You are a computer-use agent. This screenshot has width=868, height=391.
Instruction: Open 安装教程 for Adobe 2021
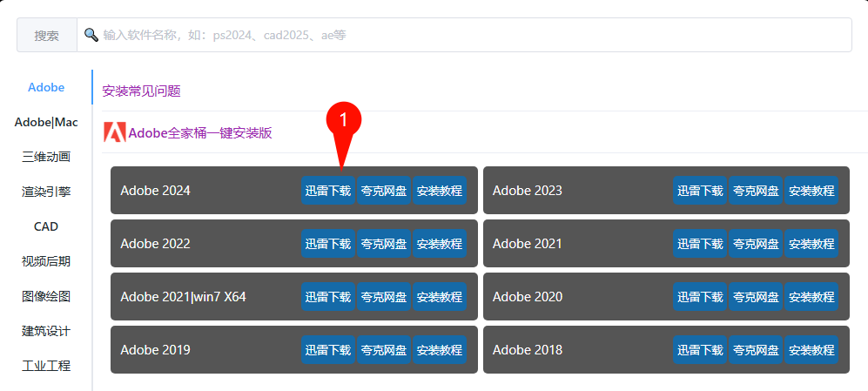(811, 244)
